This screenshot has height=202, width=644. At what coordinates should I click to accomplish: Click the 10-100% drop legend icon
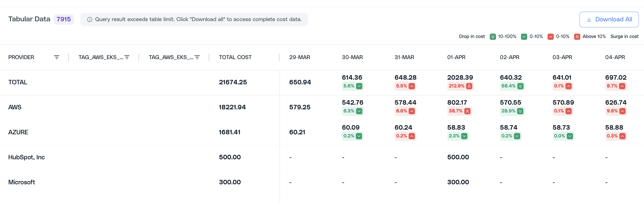pos(493,37)
